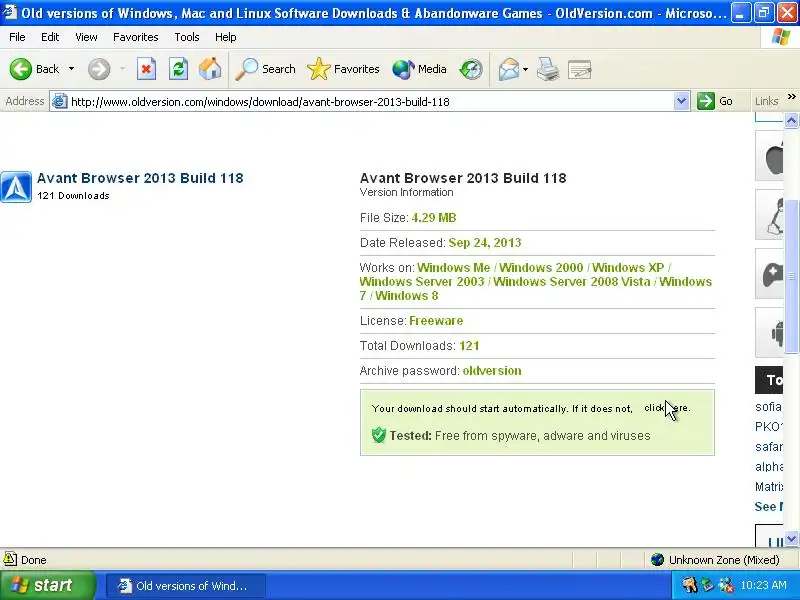This screenshot has height=600, width=800.
Task: Click the Windows 8 platform link
Action: 407,296
